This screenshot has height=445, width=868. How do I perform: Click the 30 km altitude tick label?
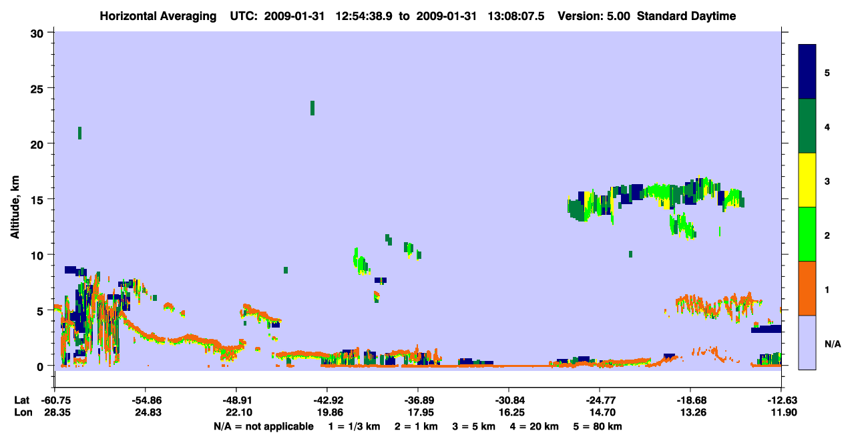[x=39, y=33]
